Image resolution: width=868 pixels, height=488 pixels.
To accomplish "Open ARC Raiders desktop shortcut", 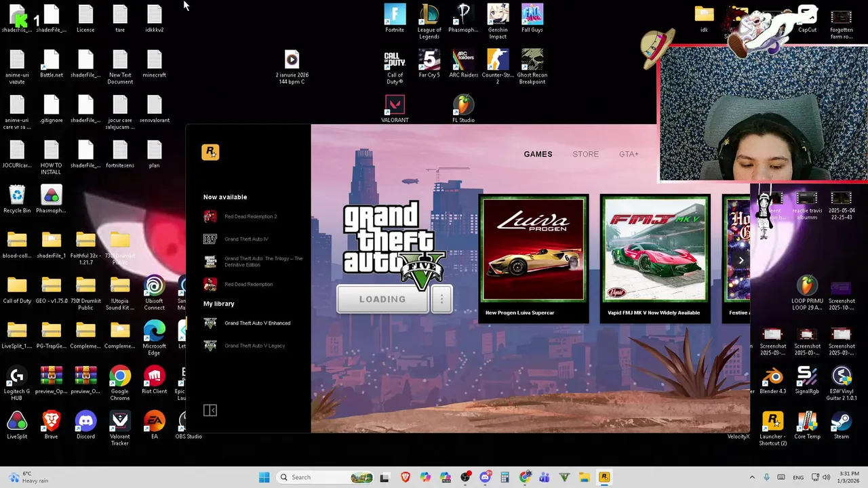I will click(464, 64).
